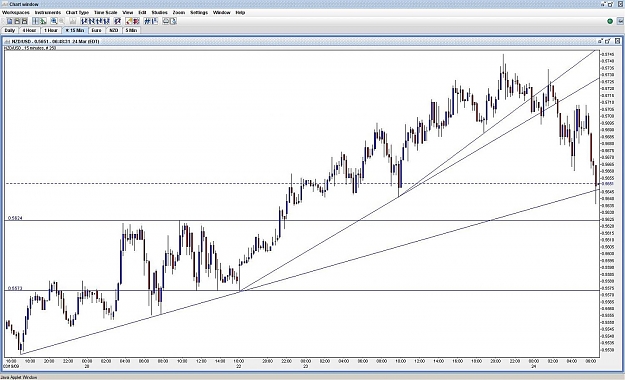The height and width of the screenshot is (380, 625).
Task: Switch to the Euro tab
Action: [x=96, y=30]
